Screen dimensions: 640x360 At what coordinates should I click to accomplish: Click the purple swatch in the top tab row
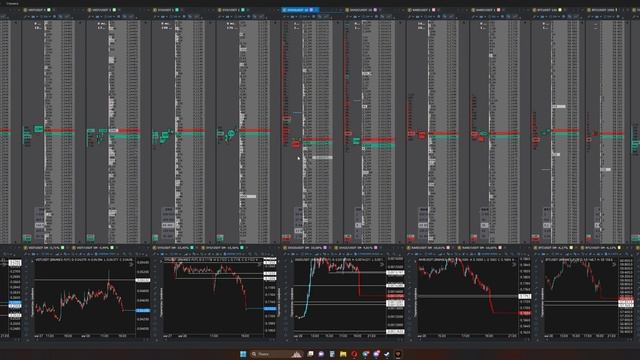375,10
